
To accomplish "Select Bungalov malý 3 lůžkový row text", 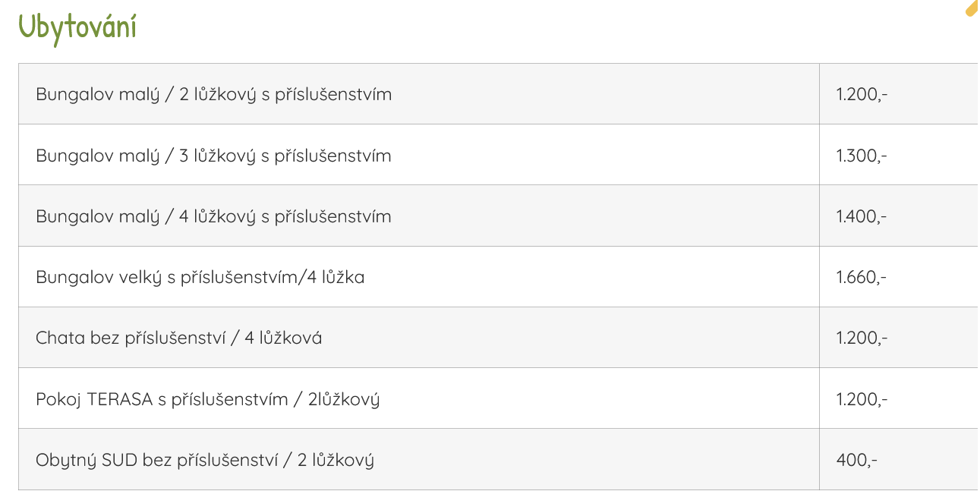I will click(x=214, y=156).
